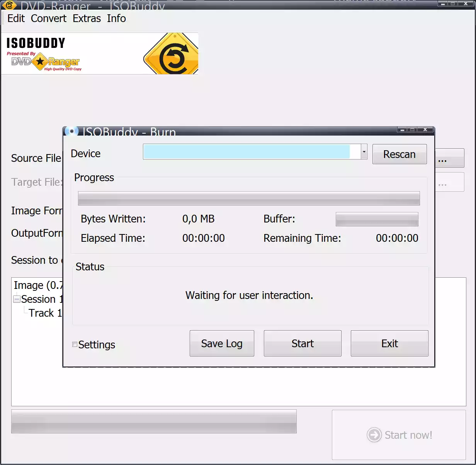This screenshot has width=476, height=465.
Task: Click the Start now! button
Action: (x=399, y=435)
